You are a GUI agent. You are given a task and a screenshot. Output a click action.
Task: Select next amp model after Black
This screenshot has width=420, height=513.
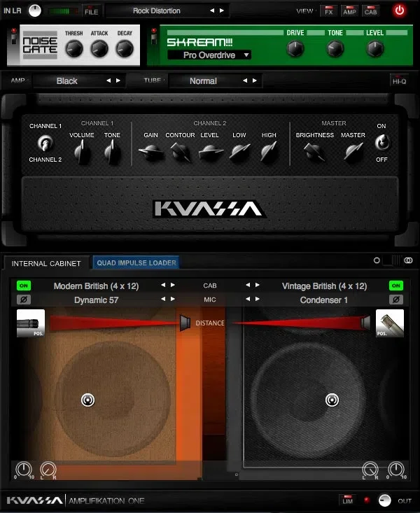[x=118, y=80]
